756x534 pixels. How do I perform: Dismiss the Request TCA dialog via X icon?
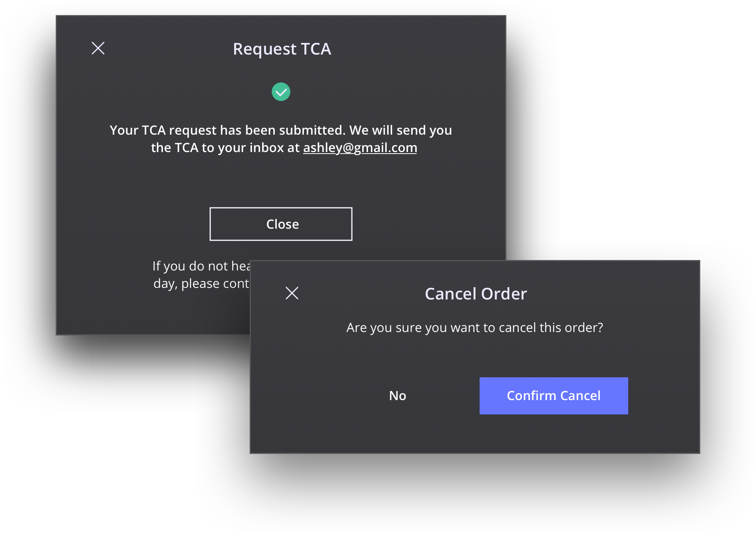click(98, 48)
